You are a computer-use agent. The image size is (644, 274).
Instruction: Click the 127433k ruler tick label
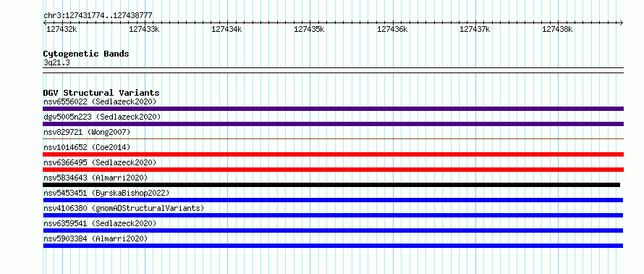[x=144, y=29]
